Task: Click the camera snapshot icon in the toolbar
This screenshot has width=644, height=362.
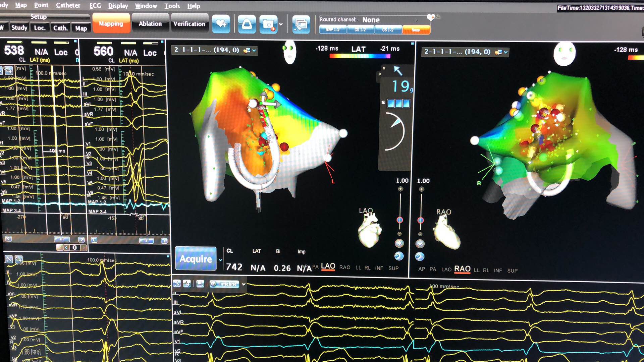Action: click(268, 24)
